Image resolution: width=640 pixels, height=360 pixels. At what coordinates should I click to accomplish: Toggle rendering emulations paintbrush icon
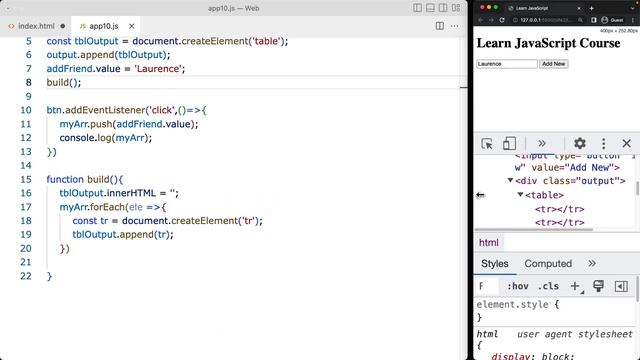[x=598, y=286]
